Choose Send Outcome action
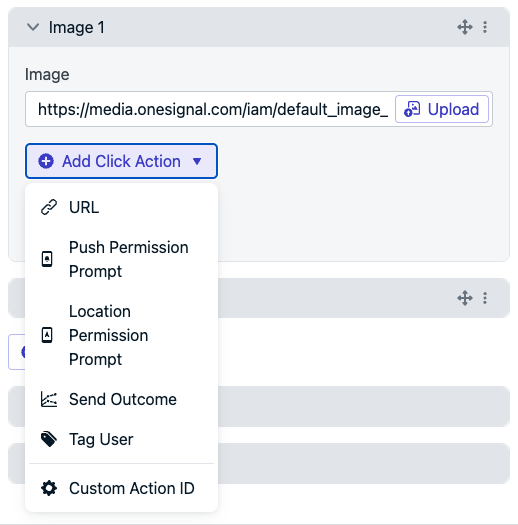 121,399
